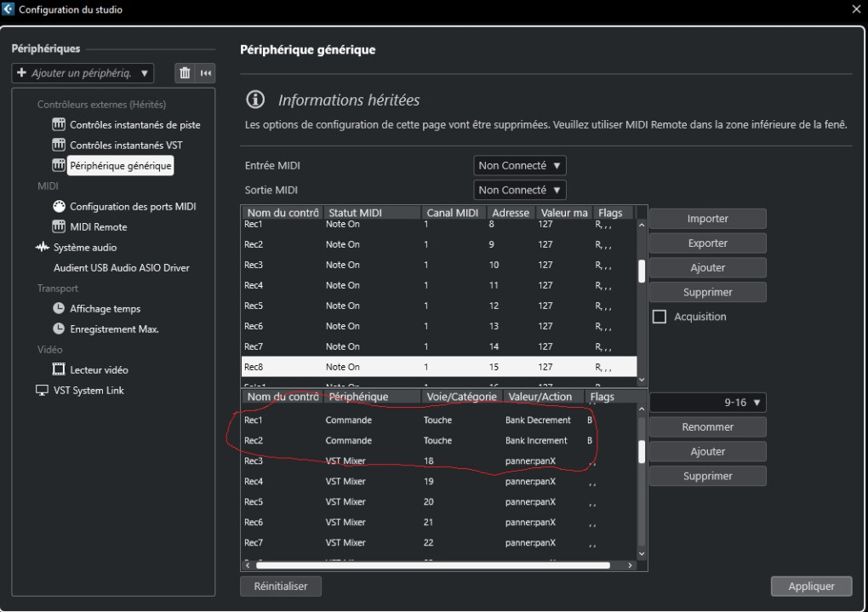868x612 pixels.
Task: Click the reset devices icon beside trash
Action: point(205,73)
